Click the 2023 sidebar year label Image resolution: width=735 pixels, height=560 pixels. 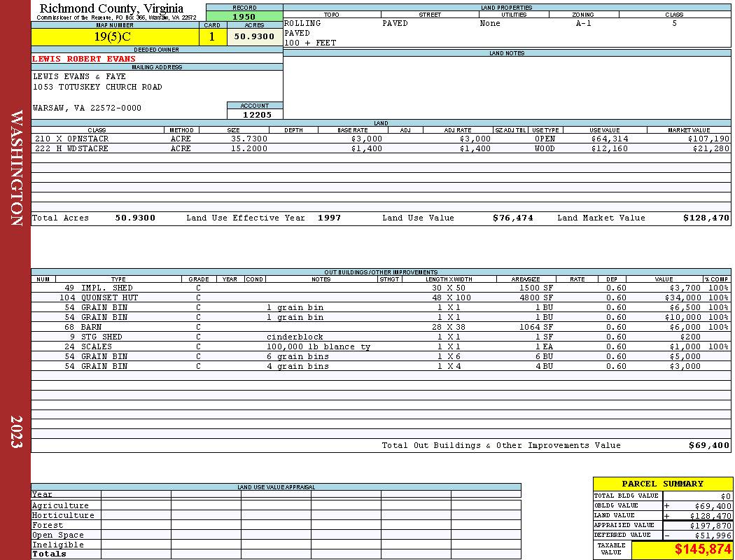coord(16,432)
